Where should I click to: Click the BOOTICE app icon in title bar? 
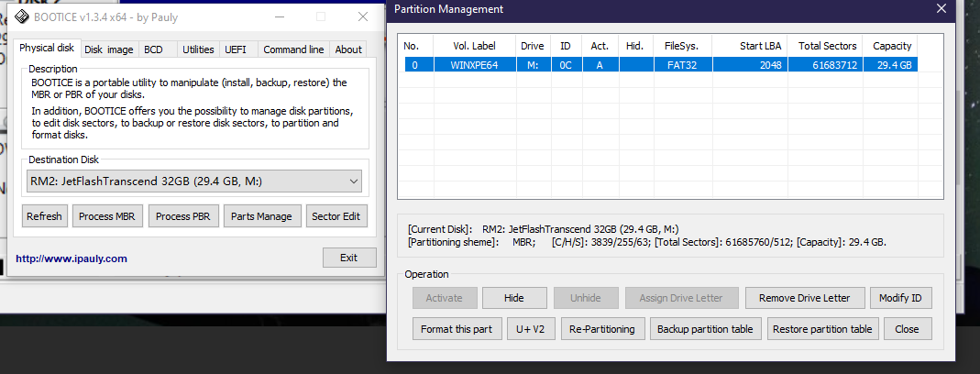point(20,16)
